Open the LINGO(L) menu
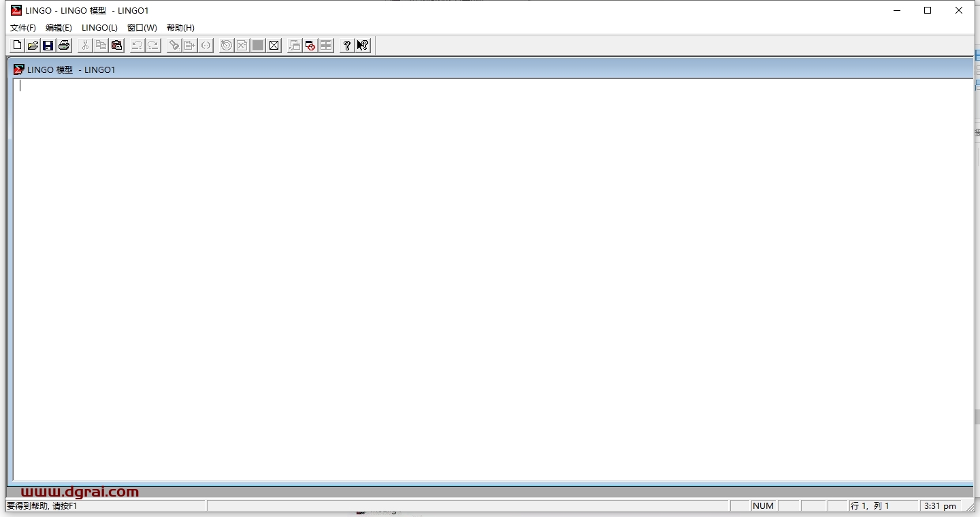 point(99,28)
